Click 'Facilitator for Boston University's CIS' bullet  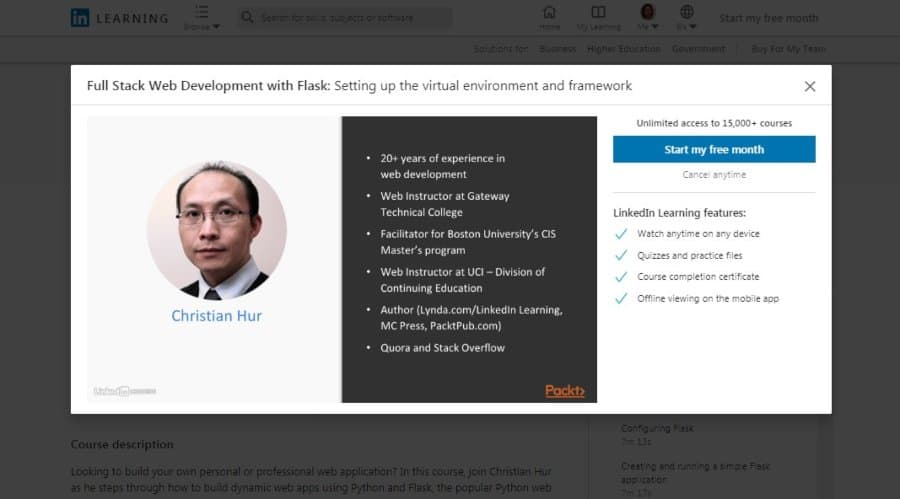[x=468, y=242]
